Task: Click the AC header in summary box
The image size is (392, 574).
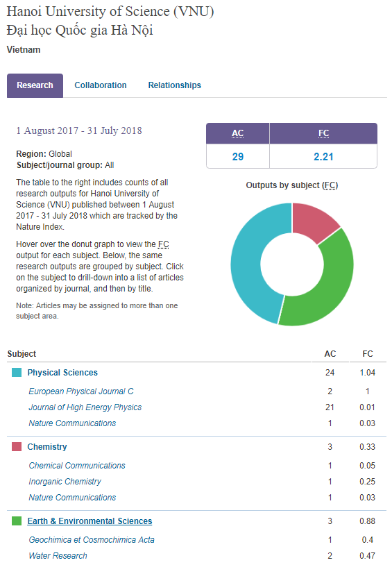Action: tap(238, 133)
